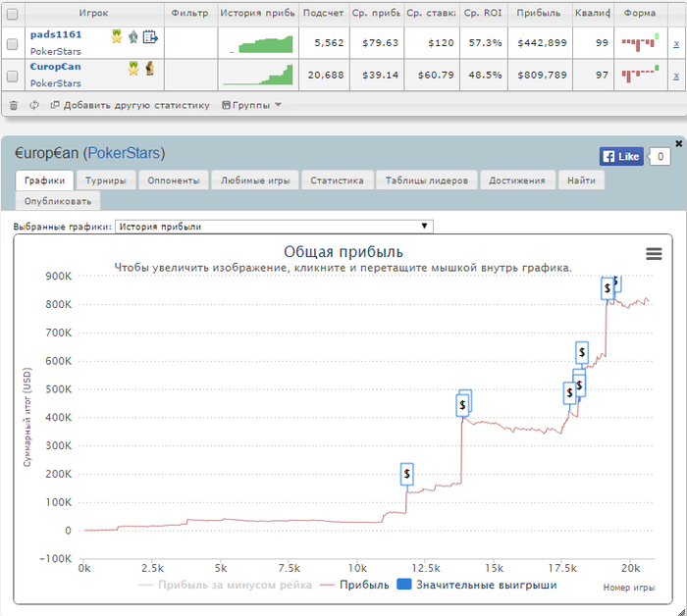Click the notes icon beside pads1161

point(150,37)
